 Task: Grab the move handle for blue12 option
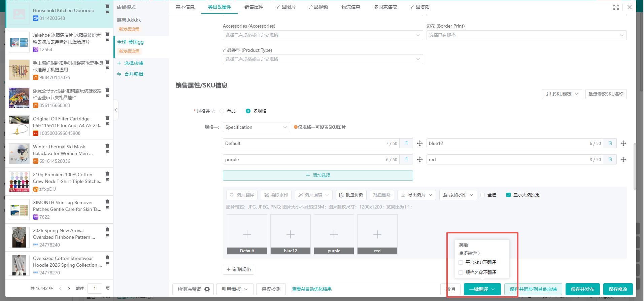point(623,143)
